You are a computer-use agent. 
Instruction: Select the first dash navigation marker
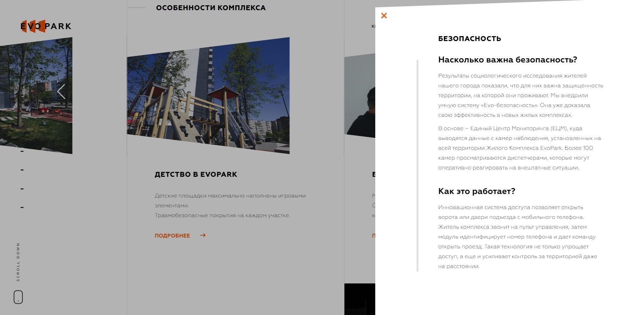point(22,151)
